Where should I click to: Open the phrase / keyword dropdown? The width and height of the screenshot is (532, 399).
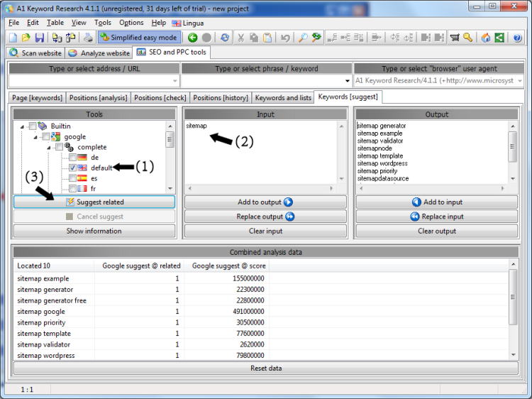click(347, 82)
